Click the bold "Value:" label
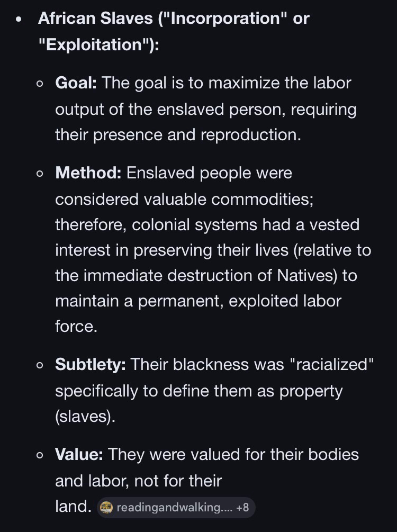397x532 pixels. [x=79, y=454]
